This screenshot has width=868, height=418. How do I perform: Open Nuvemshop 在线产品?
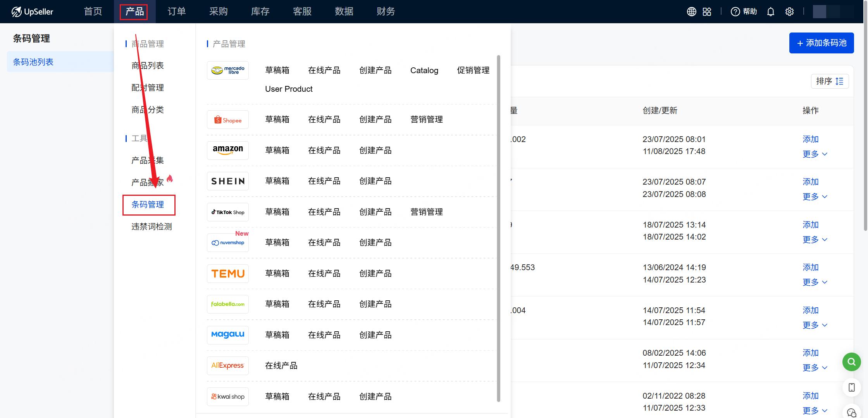pyautogui.click(x=324, y=243)
